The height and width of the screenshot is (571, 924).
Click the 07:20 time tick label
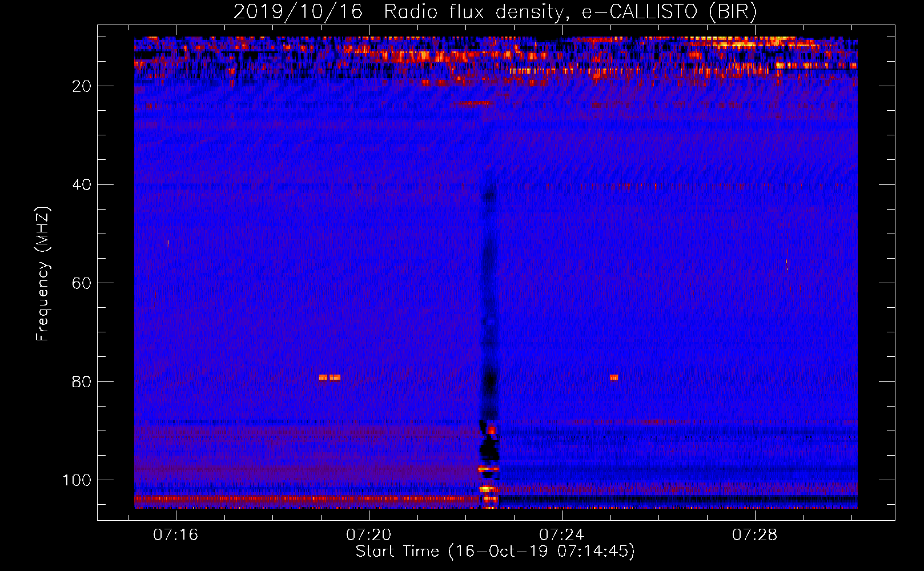[369, 534]
